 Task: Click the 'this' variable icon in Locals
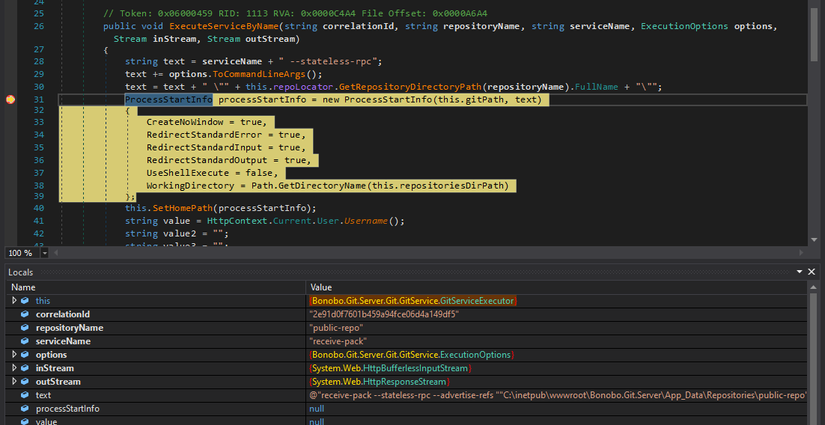pyautogui.click(x=26, y=300)
